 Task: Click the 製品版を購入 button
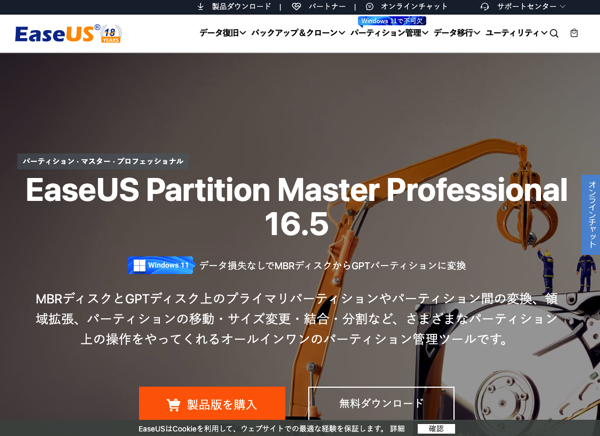point(212,404)
